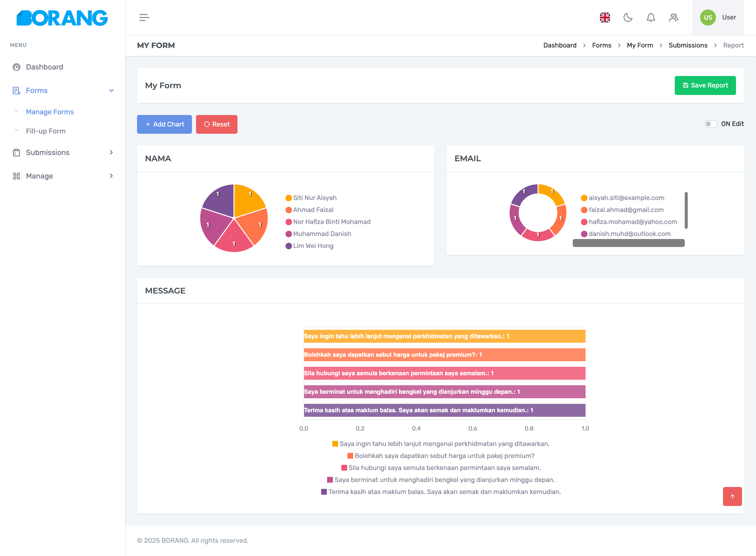Click the Reset button
This screenshot has height=556, width=756.
(216, 124)
